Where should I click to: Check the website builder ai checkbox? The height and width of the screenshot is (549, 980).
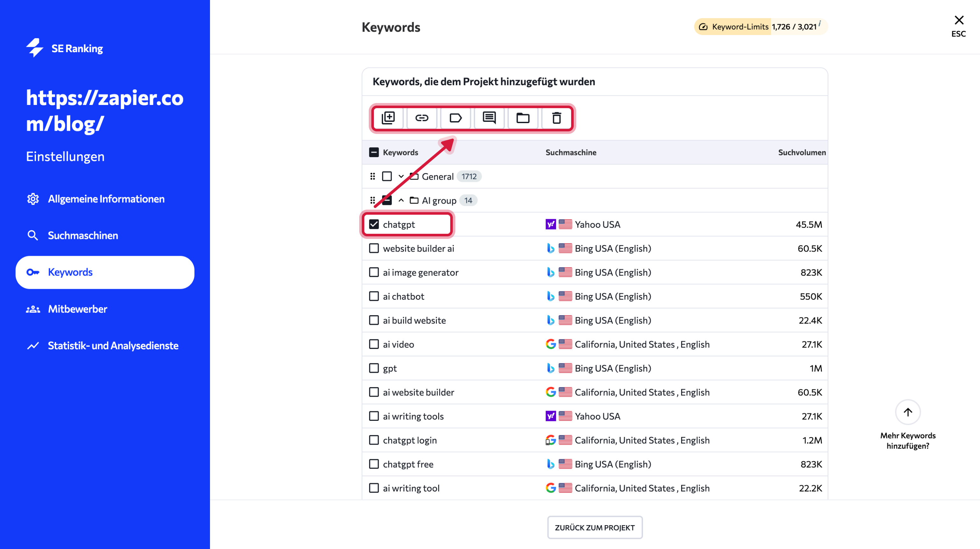click(x=374, y=248)
